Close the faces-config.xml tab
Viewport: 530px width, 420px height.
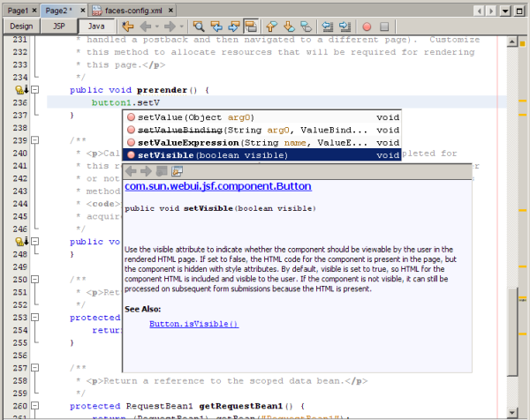point(170,11)
